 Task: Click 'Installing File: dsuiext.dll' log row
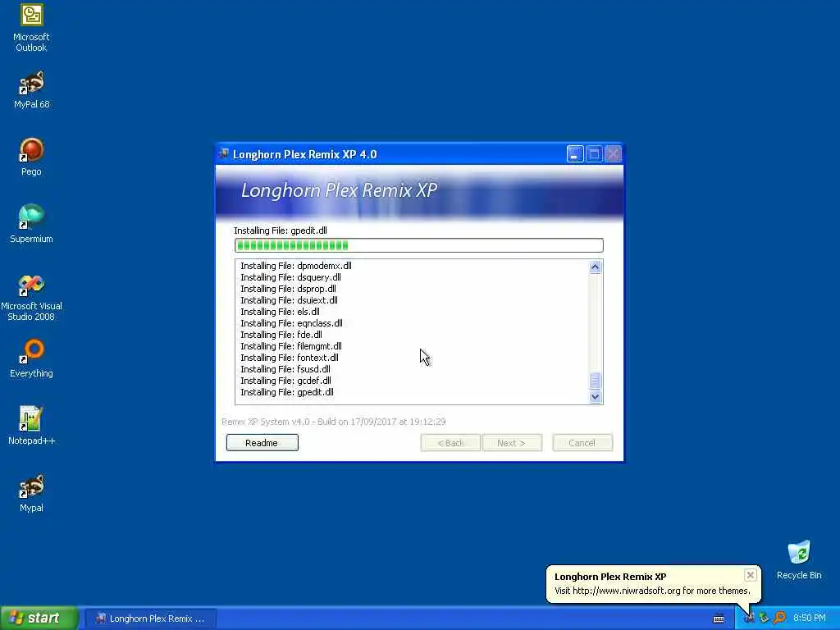289,300
